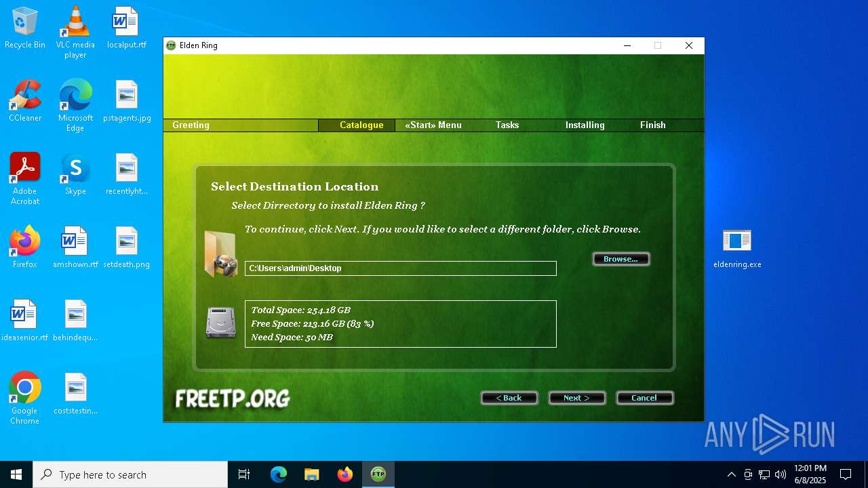Click the Finish step tab
The height and width of the screenshot is (488, 868).
pyautogui.click(x=653, y=125)
